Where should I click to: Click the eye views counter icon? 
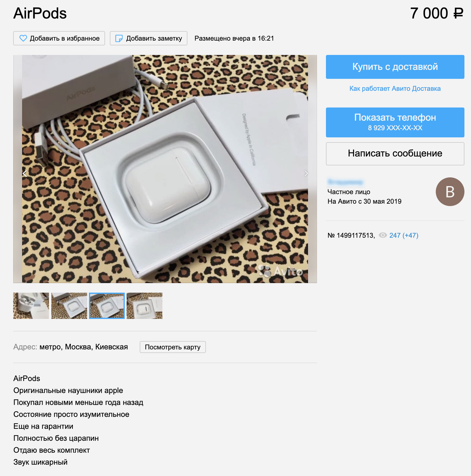pyautogui.click(x=383, y=235)
